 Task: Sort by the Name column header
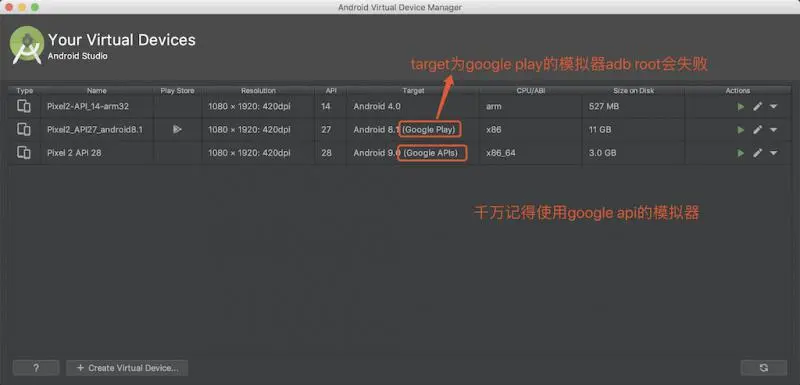(97, 91)
